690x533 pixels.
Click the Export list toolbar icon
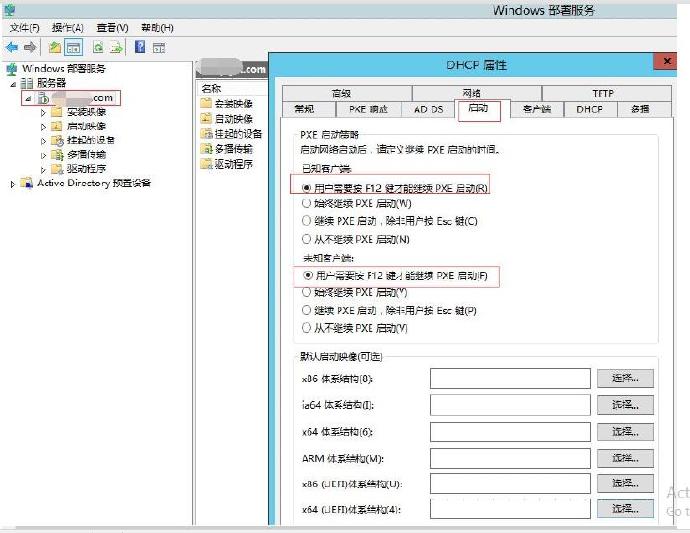(x=116, y=47)
